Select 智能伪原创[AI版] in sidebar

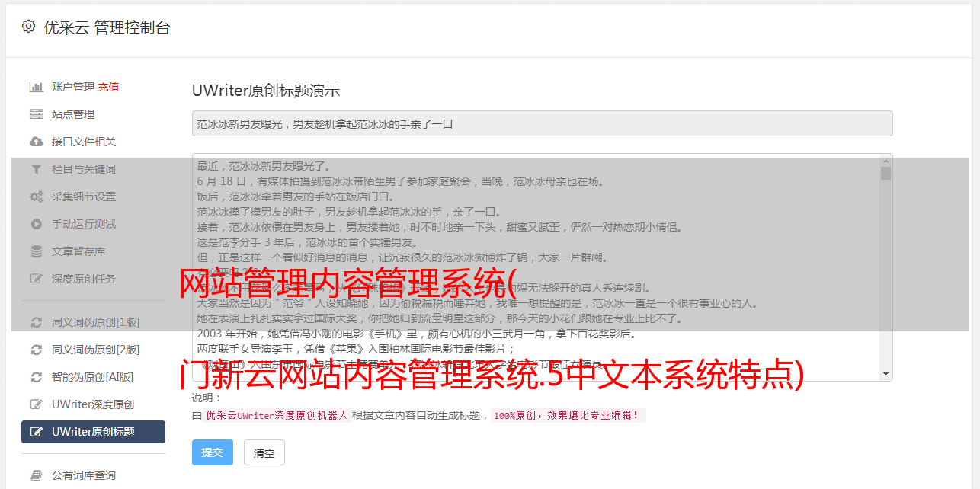[93, 377]
